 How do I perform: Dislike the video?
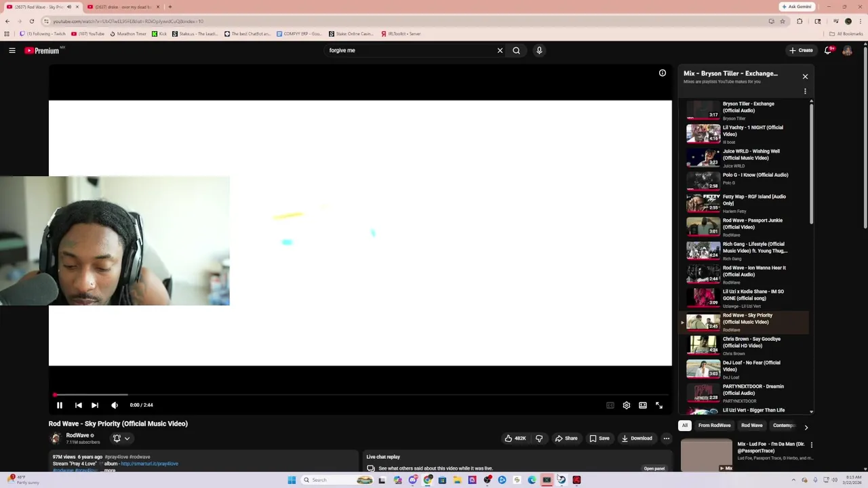coord(539,439)
